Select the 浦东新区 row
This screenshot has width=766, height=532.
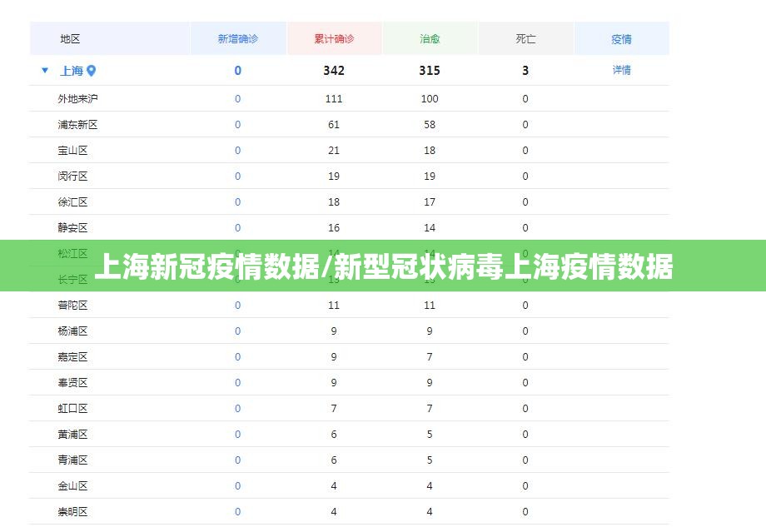(x=78, y=125)
